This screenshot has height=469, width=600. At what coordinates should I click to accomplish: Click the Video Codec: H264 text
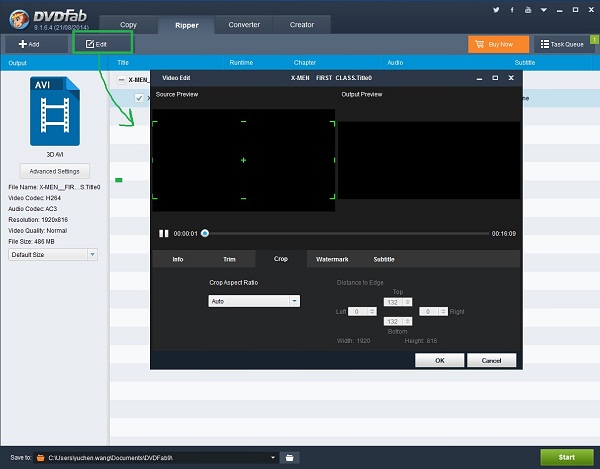[x=34, y=198]
